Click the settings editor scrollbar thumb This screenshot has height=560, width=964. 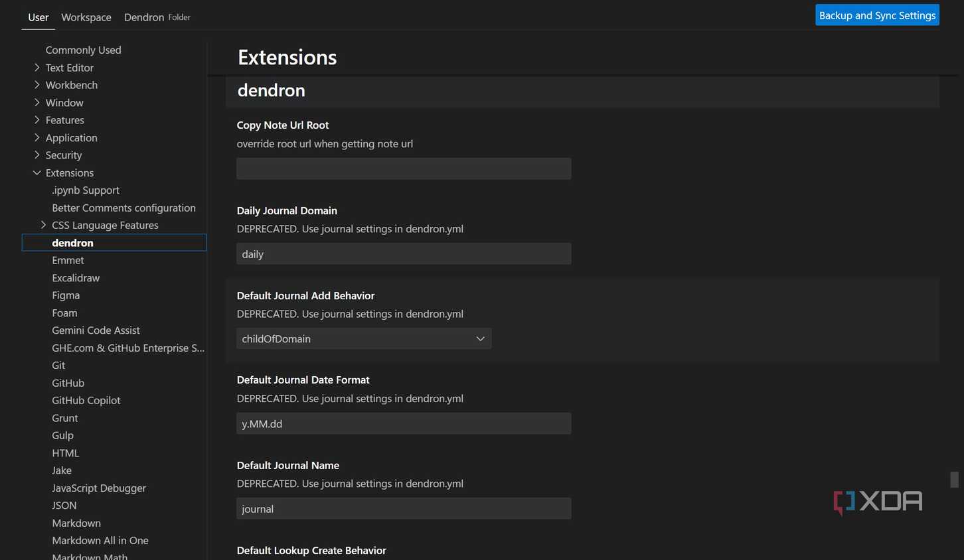(954, 480)
